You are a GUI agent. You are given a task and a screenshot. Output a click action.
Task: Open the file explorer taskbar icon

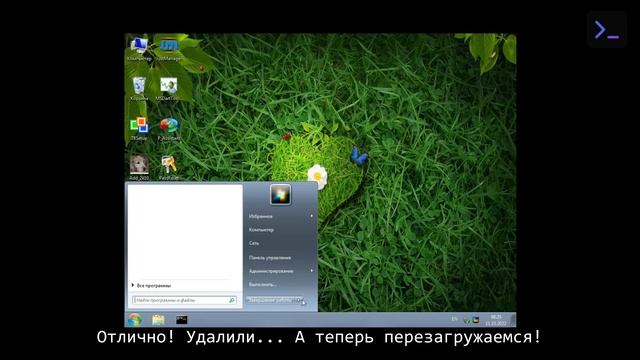tap(158, 320)
